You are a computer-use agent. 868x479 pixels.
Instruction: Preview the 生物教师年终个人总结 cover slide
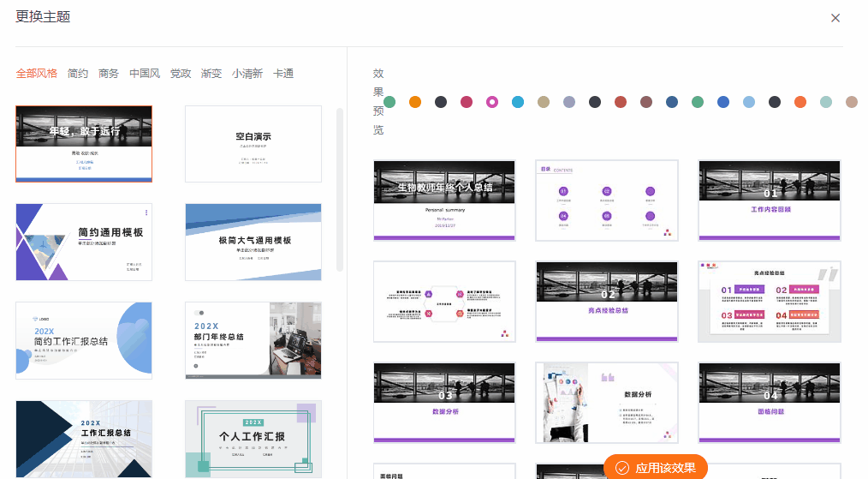[444, 201]
